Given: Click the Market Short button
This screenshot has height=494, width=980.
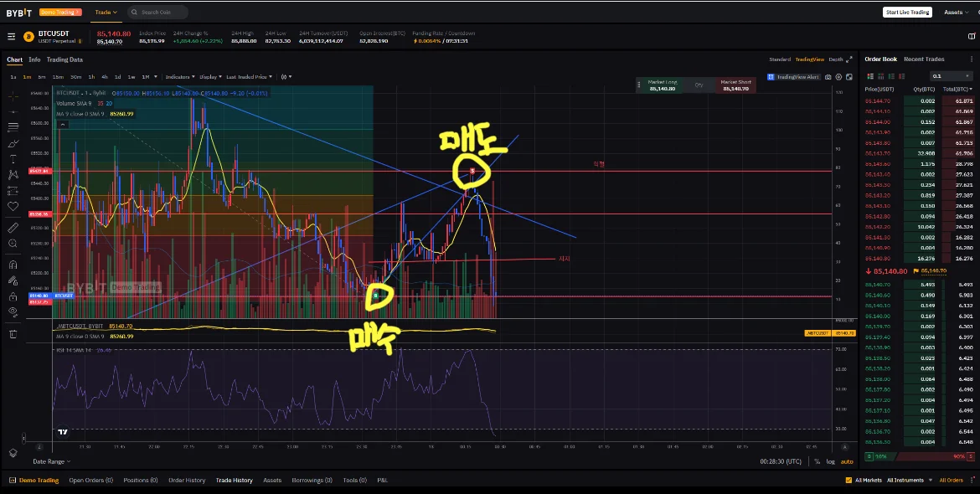Looking at the screenshot, I should coord(735,85).
